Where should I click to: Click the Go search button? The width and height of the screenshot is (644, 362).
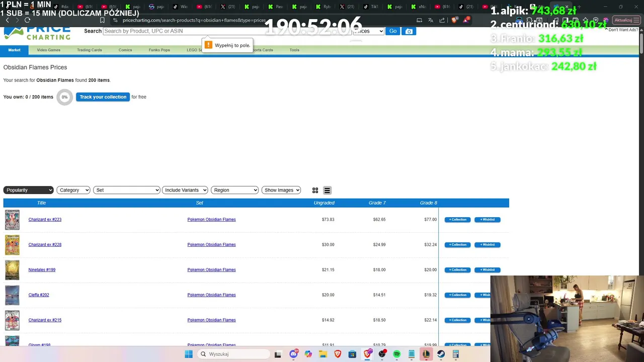[393, 31]
